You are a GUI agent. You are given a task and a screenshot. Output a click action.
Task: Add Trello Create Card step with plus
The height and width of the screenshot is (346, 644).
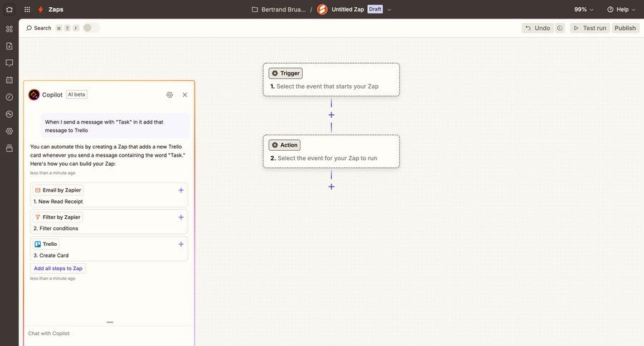(x=181, y=244)
